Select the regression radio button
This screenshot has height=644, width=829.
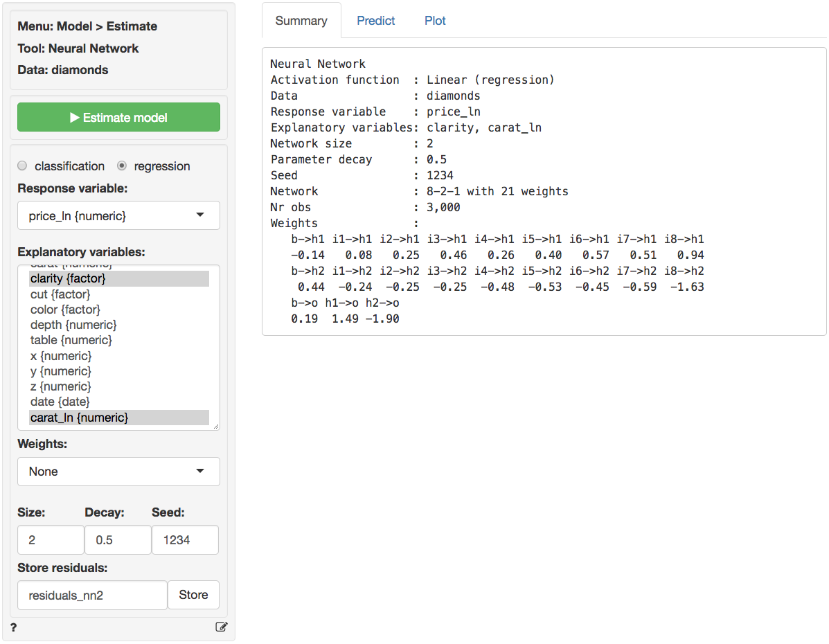click(x=123, y=166)
